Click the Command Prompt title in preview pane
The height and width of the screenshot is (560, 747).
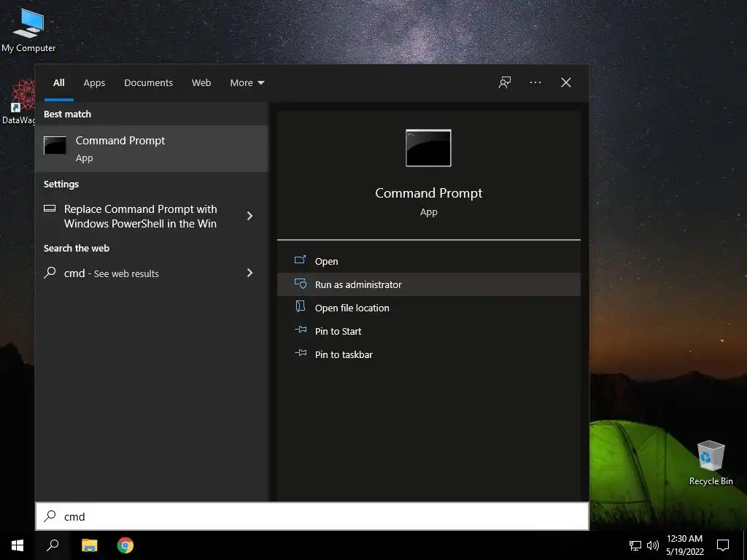tap(428, 192)
